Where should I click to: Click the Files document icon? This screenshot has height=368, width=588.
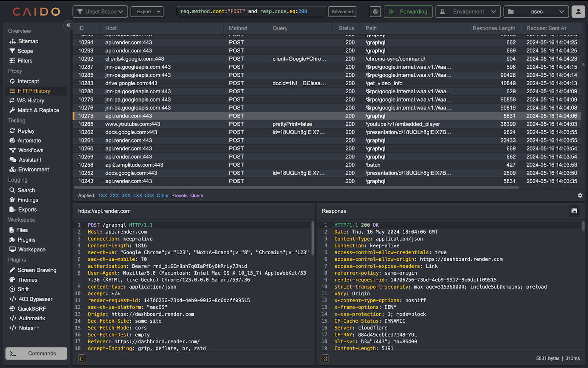pos(11,230)
